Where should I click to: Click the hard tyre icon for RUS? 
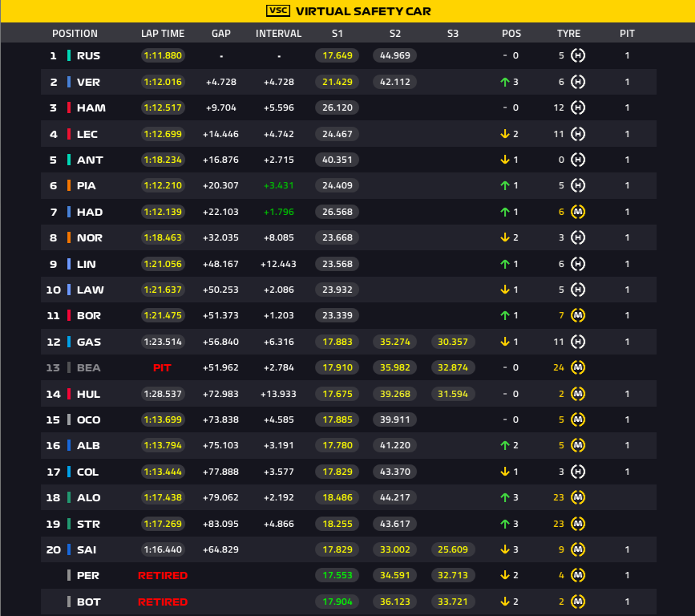click(x=577, y=55)
